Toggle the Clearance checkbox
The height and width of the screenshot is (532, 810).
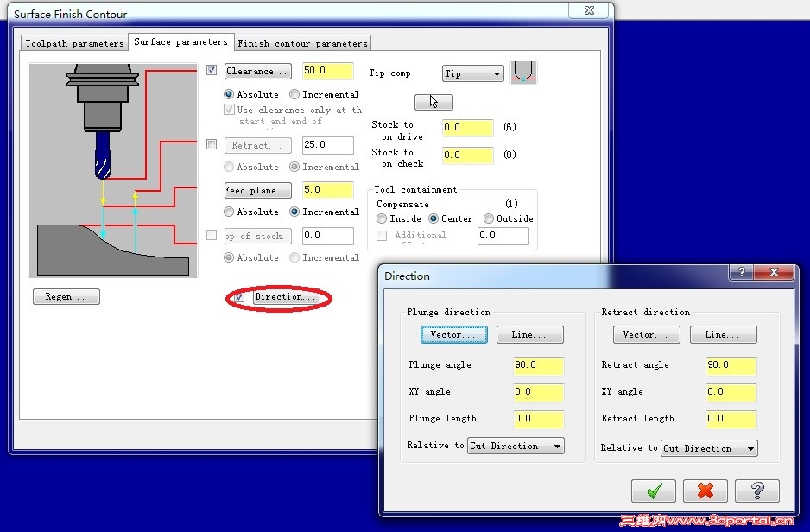pyautogui.click(x=212, y=70)
